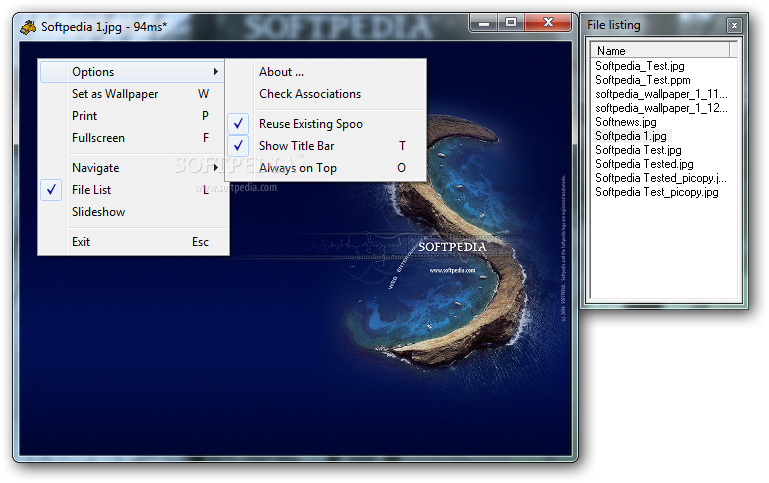
Task: Select Softpedia_Test.jpg in the file listing
Action: (640, 66)
